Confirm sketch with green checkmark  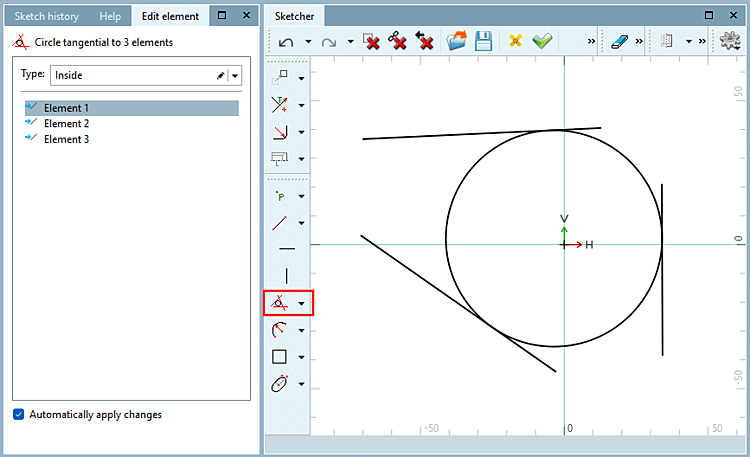coord(542,41)
